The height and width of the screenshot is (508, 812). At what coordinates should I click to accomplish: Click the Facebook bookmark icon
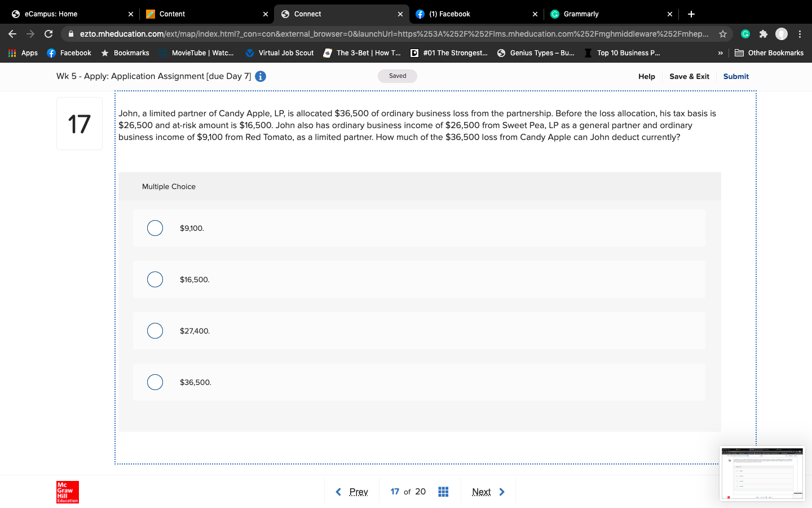[x=51, y=52]
